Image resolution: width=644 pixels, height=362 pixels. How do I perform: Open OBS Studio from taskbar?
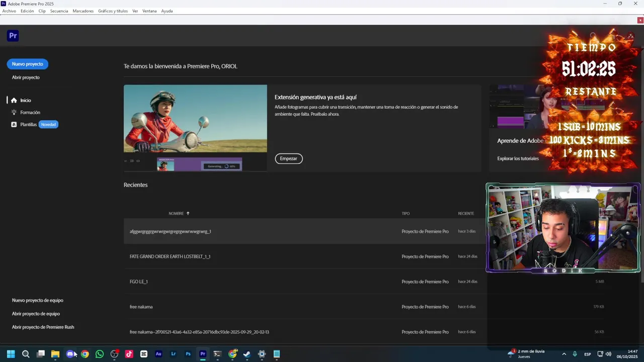coord(114,354)
